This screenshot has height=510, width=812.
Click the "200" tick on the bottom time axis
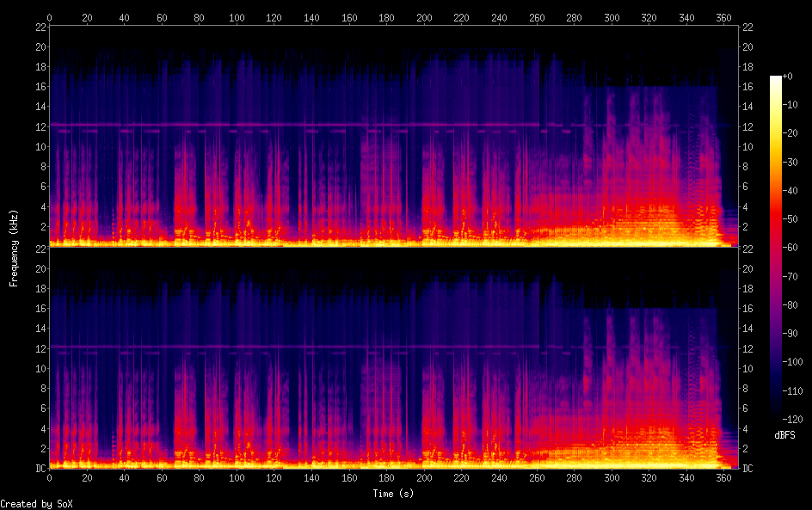424,479
